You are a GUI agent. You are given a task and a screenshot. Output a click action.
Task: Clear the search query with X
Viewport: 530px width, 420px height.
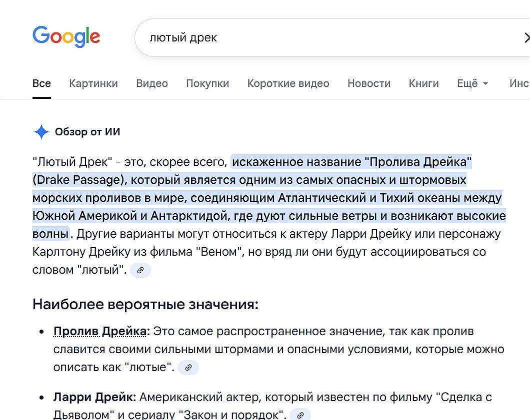point(526,38)
